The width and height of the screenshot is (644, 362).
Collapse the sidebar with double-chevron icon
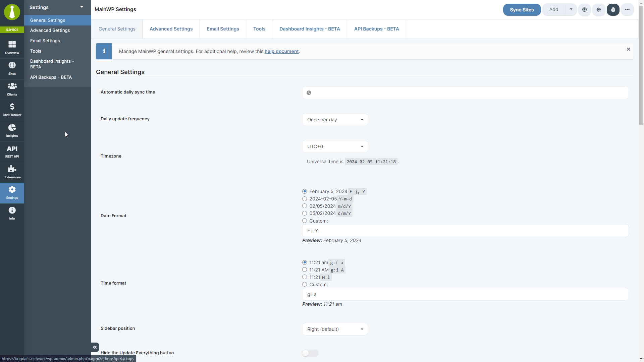95,347
